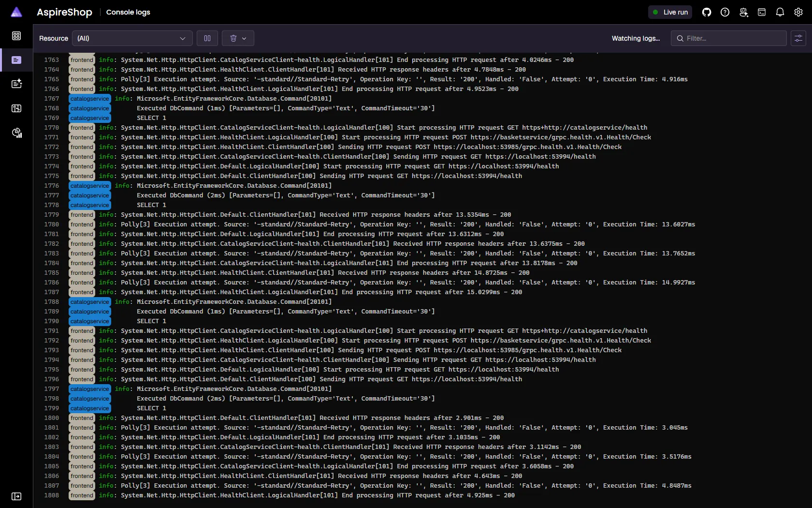Click the frontend tag on line 1808
Image resolution: width=812 pixels, height=508 pixels.
coord(82,495)
